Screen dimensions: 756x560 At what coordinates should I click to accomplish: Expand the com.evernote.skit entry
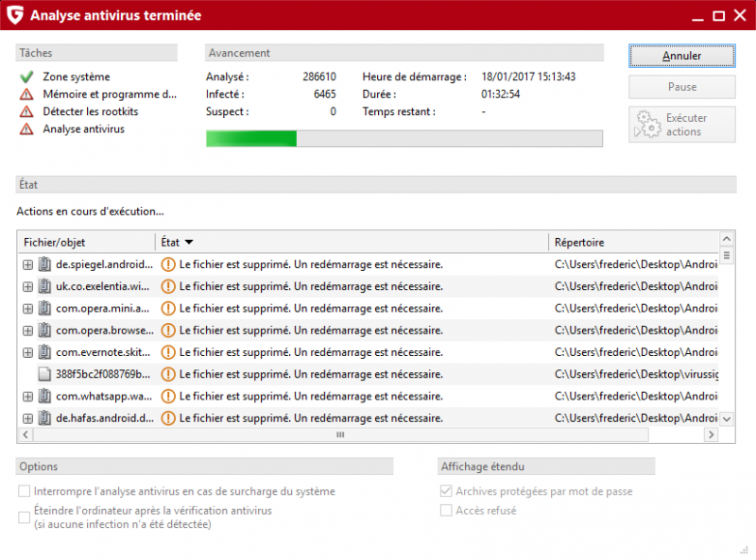28,353
